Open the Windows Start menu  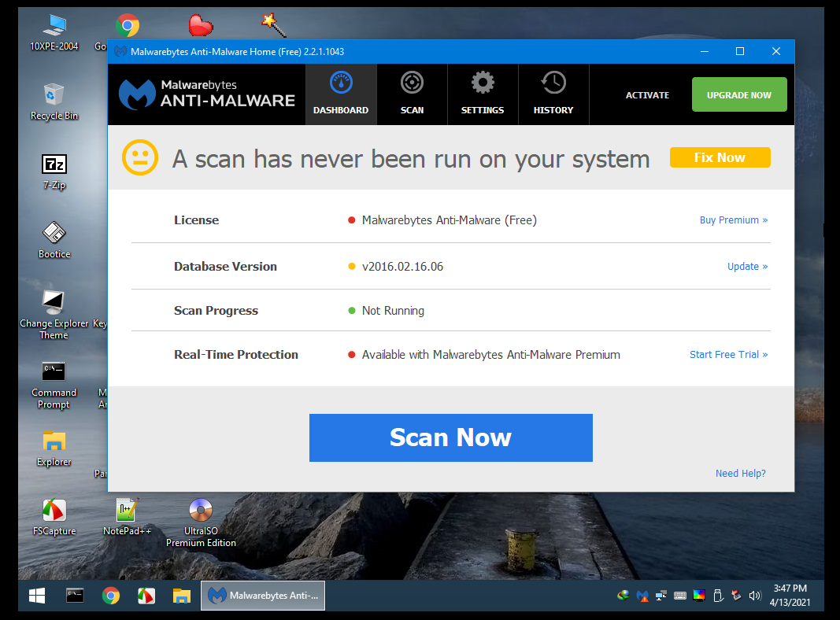coord(37,596)
